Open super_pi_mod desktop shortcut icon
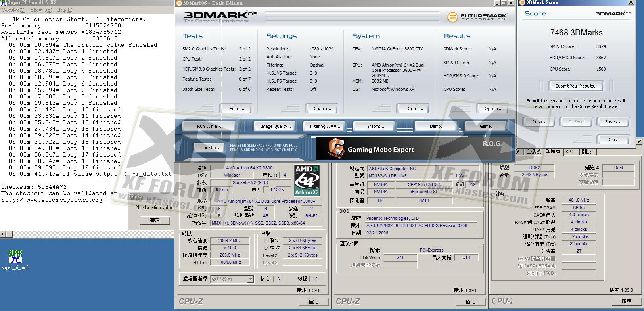The image size is (644, 311). coord(15,260)
